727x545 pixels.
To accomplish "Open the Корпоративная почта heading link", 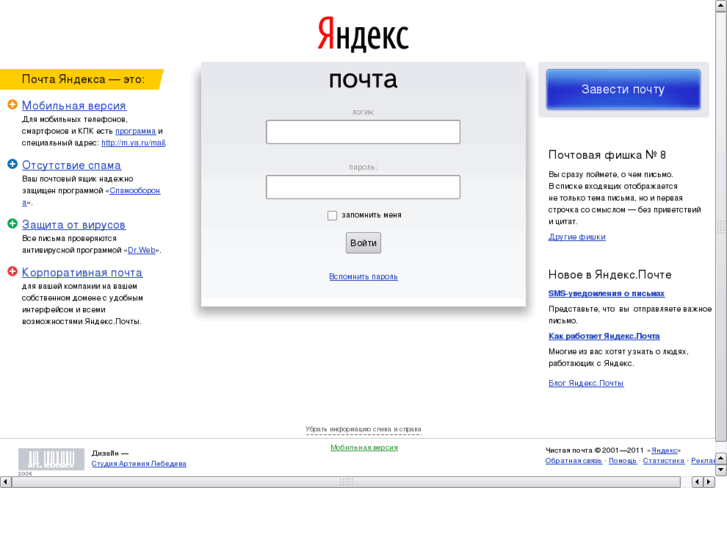I will (x=82, y=272).
